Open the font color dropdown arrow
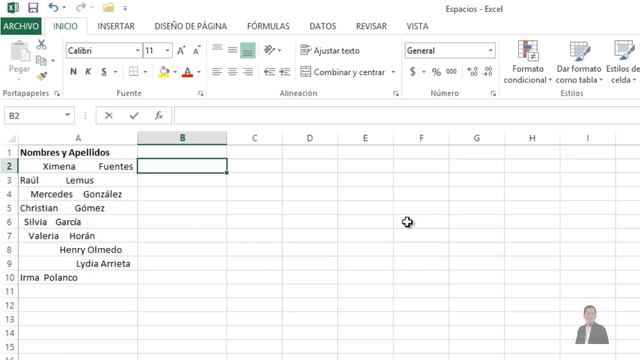 pos(199,72)
